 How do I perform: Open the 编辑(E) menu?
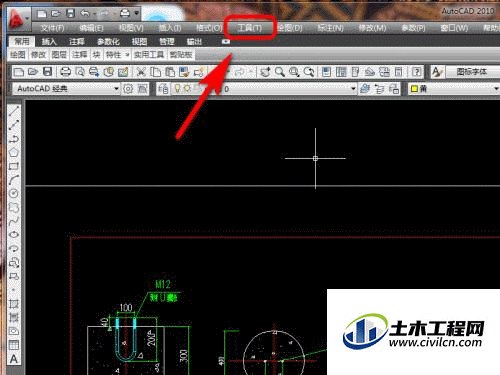(x=92, y=28)
